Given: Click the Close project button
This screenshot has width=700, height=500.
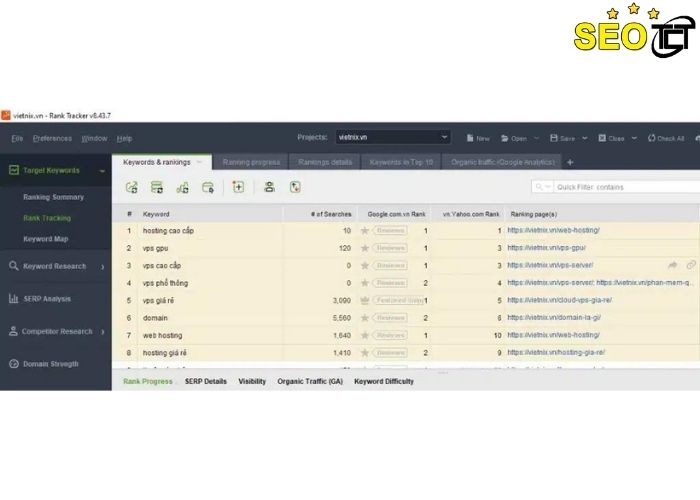Looking at the screenshot, I should pos(611,138).
